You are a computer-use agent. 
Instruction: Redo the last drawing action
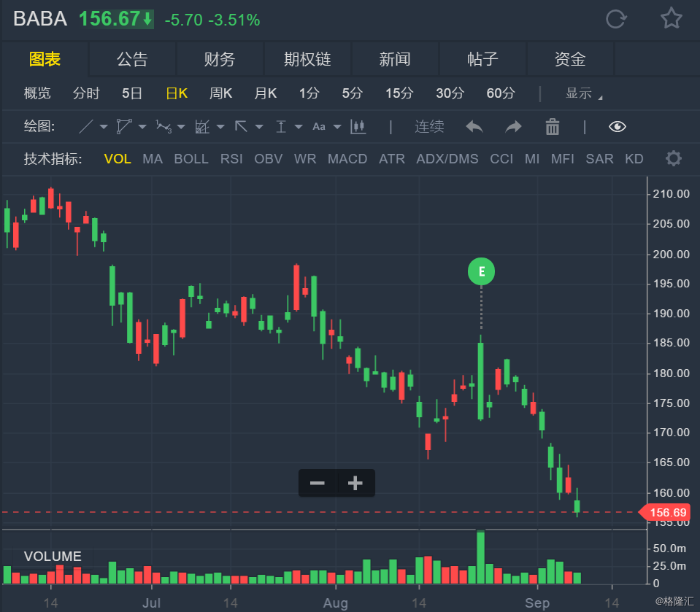click(513, 127)
